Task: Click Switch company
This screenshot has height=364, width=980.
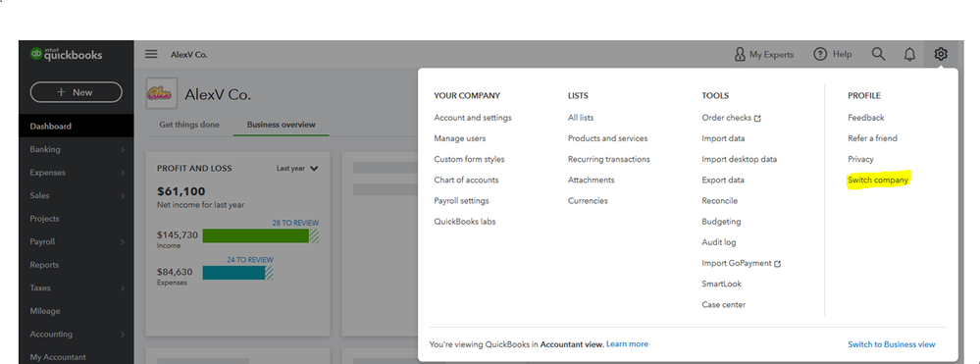Action: point(878,181)
